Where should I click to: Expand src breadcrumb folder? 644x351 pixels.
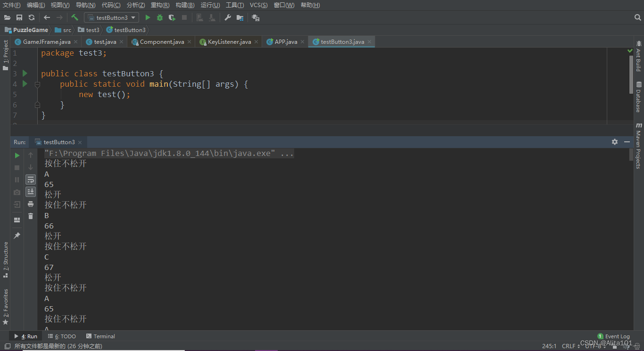click(63, 30)
